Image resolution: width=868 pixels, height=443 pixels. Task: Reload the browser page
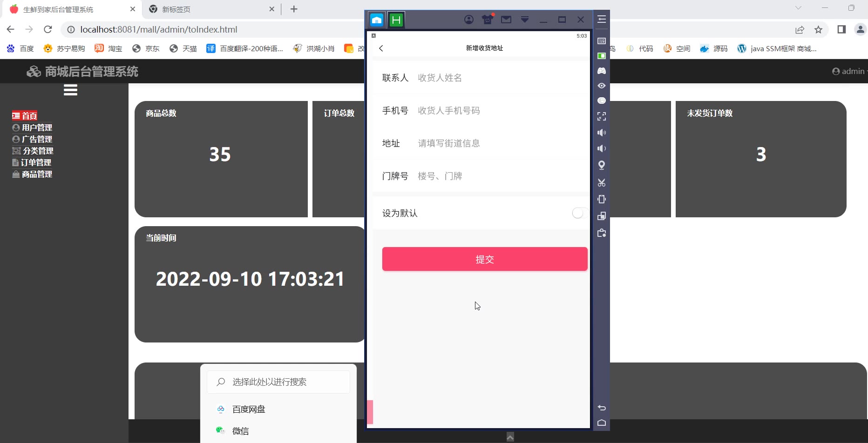click(x=47, y=29)
